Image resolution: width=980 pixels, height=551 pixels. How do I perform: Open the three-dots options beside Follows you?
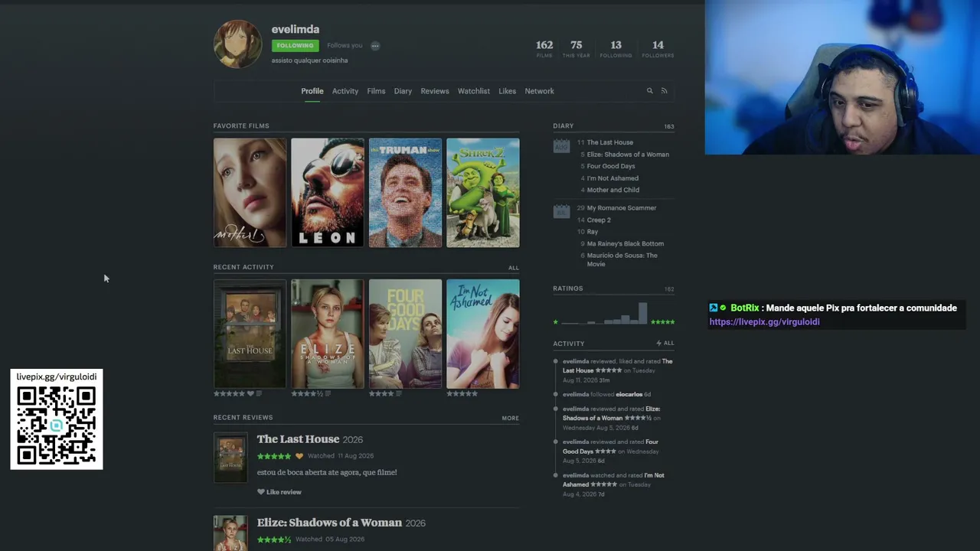point(375,46)
